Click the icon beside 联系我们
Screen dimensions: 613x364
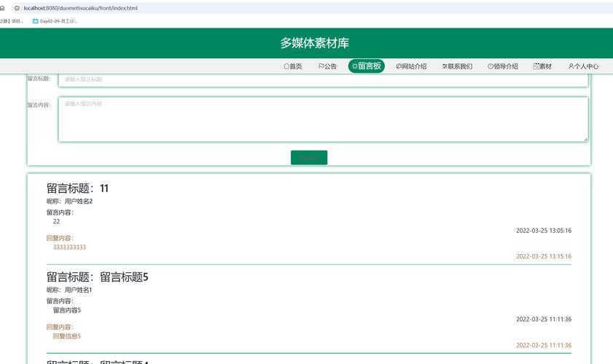[445, 66]
